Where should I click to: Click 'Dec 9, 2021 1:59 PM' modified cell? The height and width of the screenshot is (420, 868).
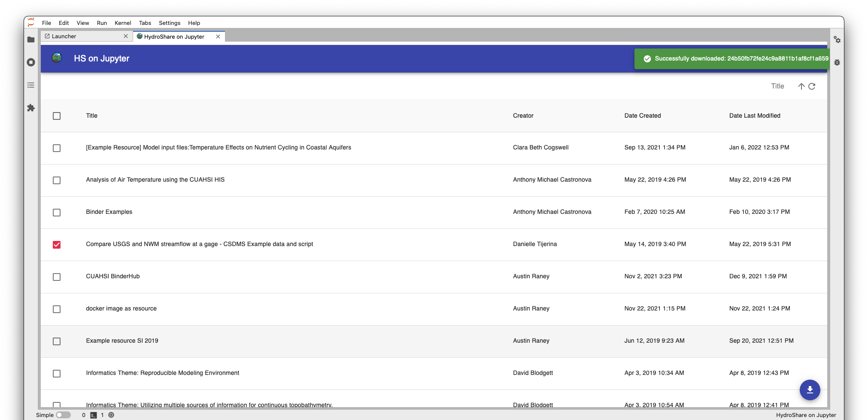(758, 276)
